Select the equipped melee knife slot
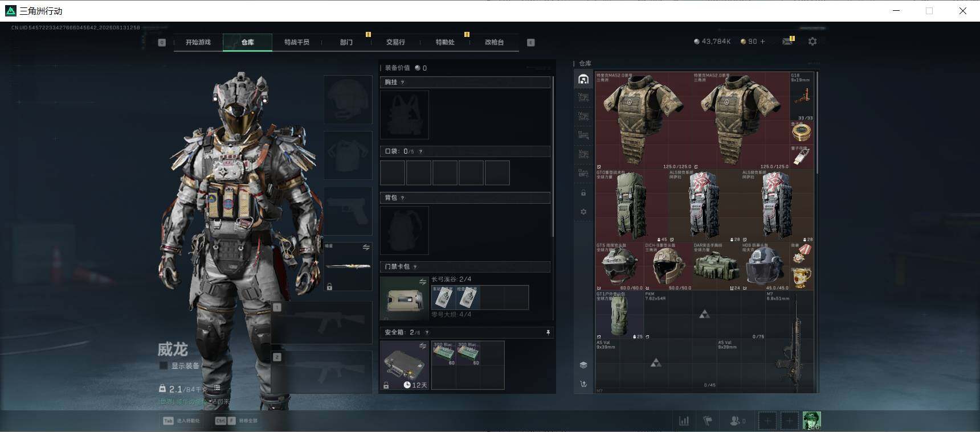Viewport: 980px width, 432px height. pos(348,266)
